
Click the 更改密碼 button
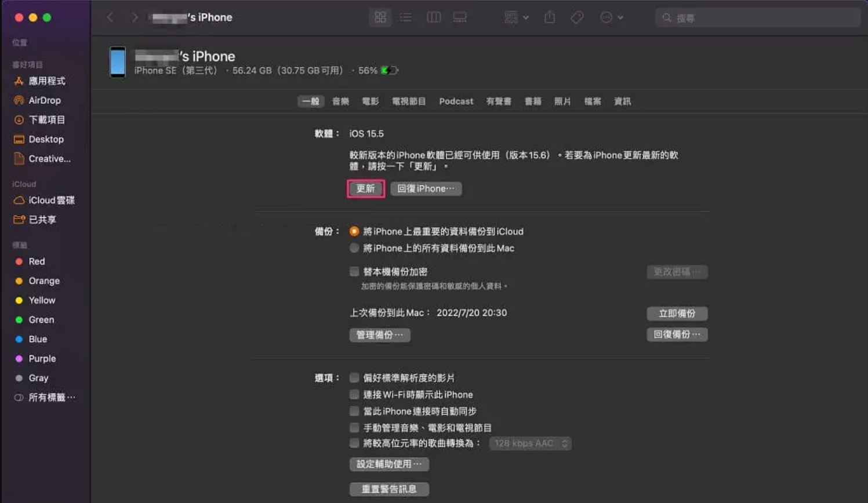point(677,272)
